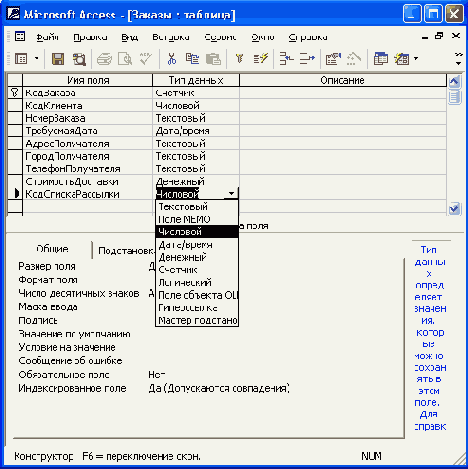Click the table control-menu icon in menu bar
Viewport: 468px width, 469px height.
20,36
